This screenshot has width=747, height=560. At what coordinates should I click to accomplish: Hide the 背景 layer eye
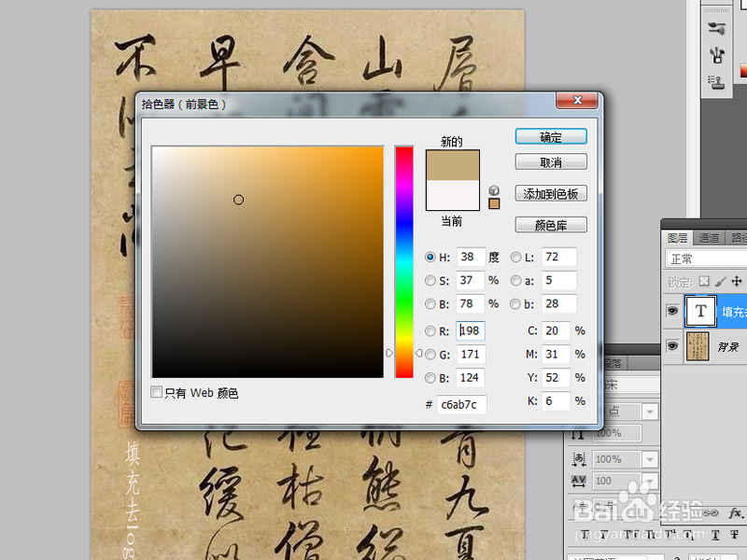(x=672, y=345)
